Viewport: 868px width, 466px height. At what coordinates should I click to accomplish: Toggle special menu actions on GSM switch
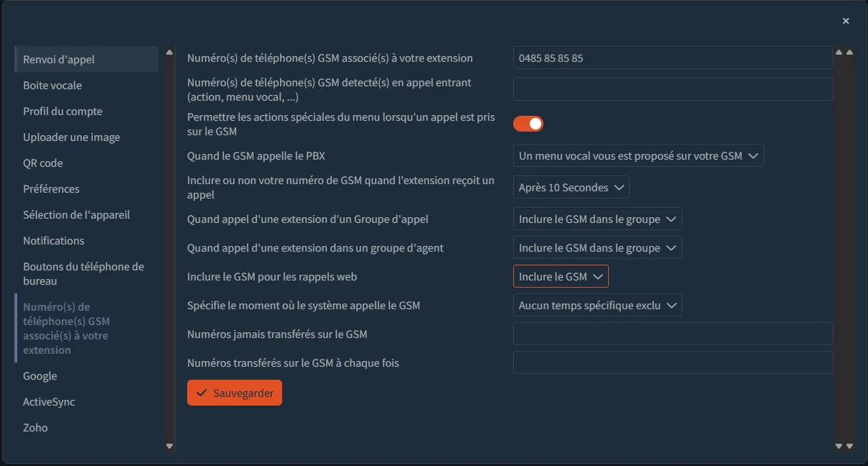[x=528, y=124]
